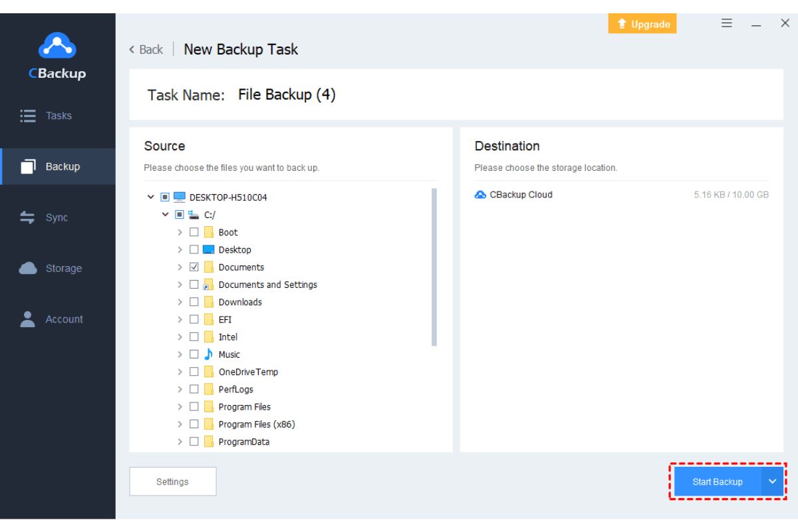
Task: Click the 5.16 KB / 10.00 GB storage usage text
Action: (731, 195)
